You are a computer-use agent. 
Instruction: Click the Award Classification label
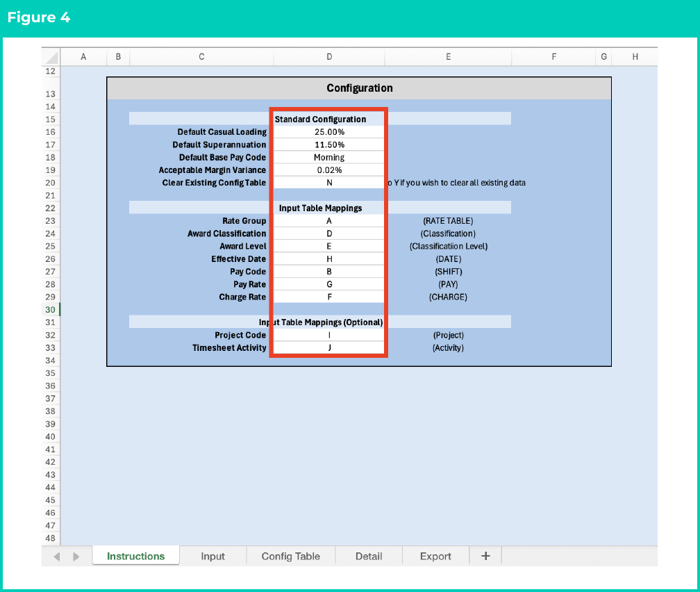coord(226,233)
